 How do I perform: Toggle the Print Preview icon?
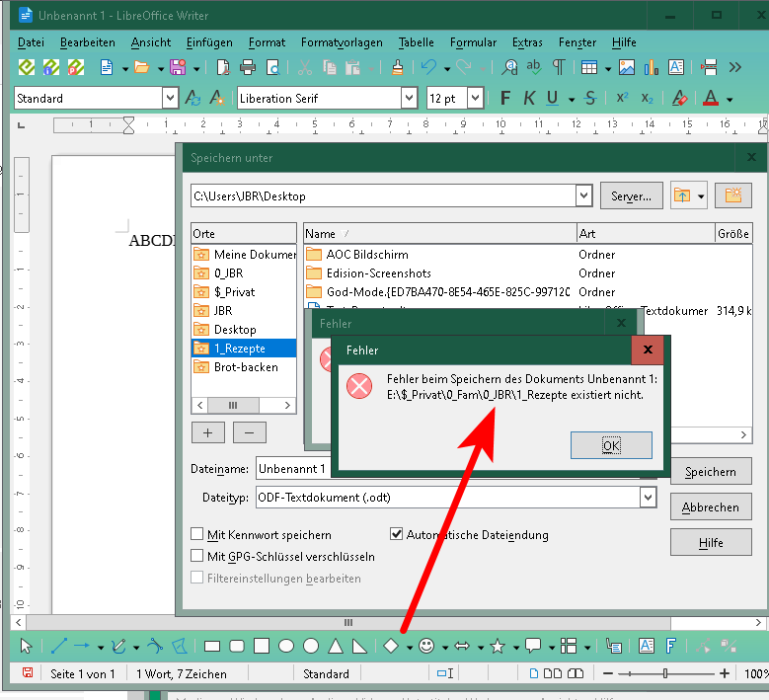point(272,67)
